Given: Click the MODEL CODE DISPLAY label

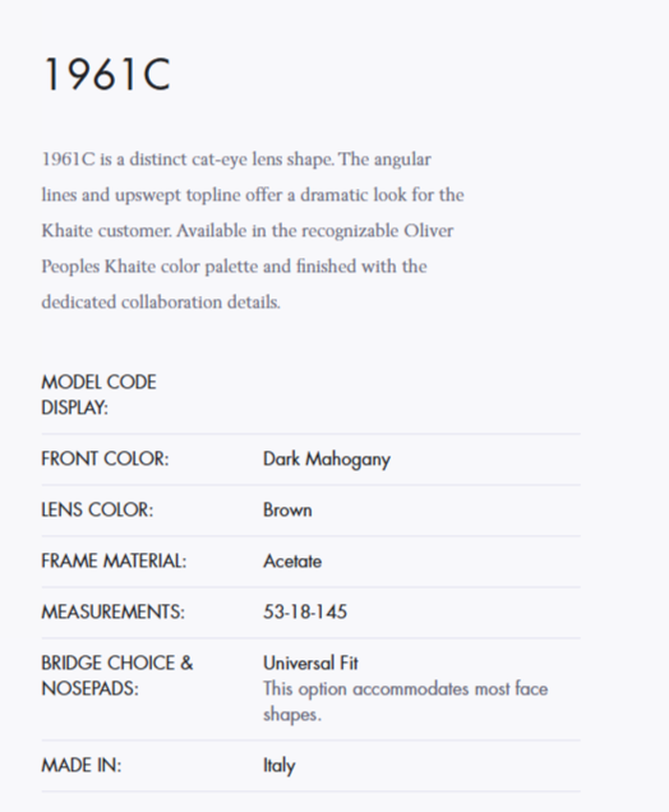Looking at the screenshot, I should click(x=98, y=395).
